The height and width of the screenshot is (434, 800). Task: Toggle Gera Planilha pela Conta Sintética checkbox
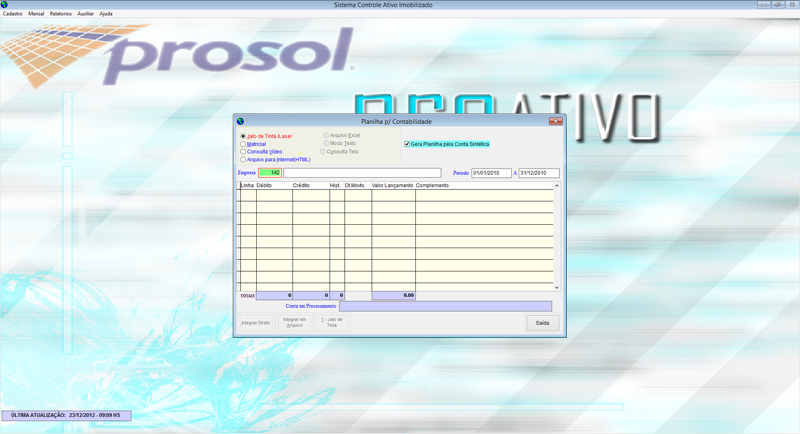(407, 144)
